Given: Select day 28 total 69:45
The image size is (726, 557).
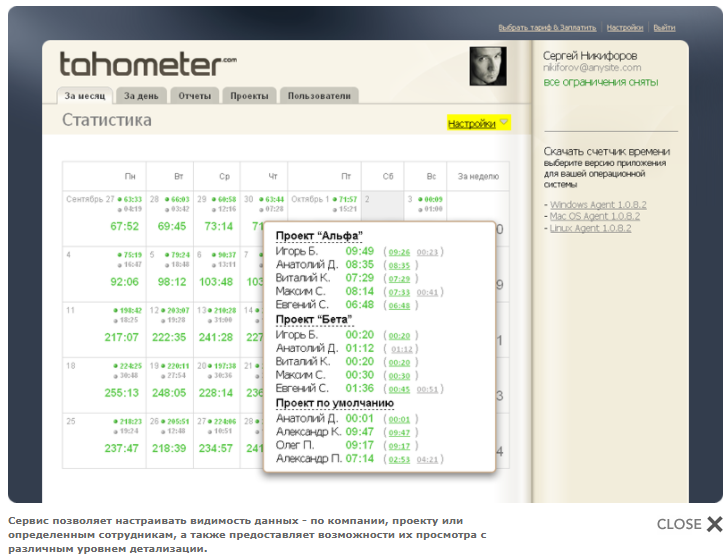Looking at the screenshot, I should click(172, 226).
